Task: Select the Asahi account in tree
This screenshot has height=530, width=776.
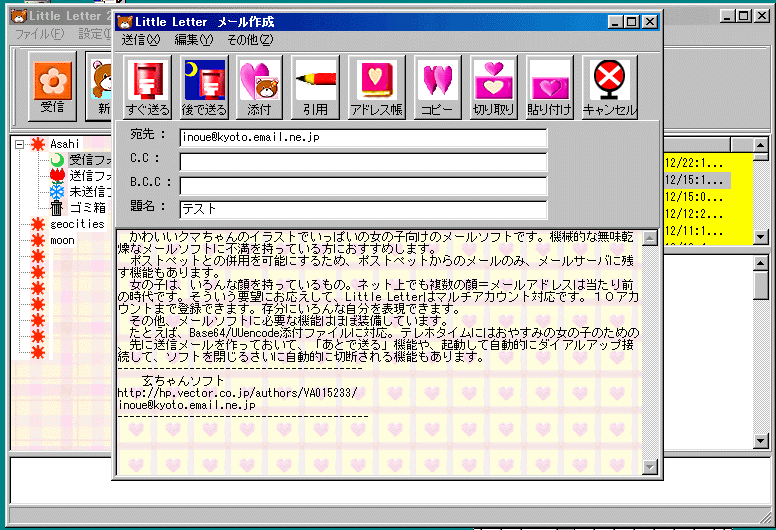Action: pos(64,144)
